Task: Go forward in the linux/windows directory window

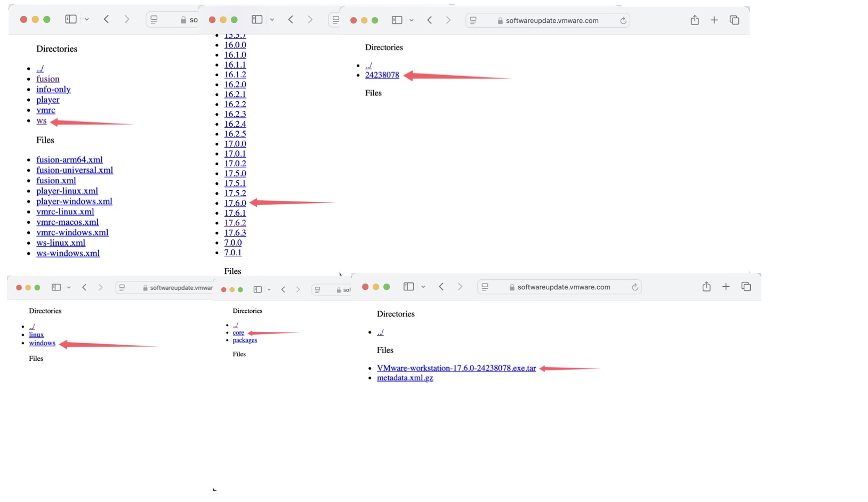Action: (100, 287)
